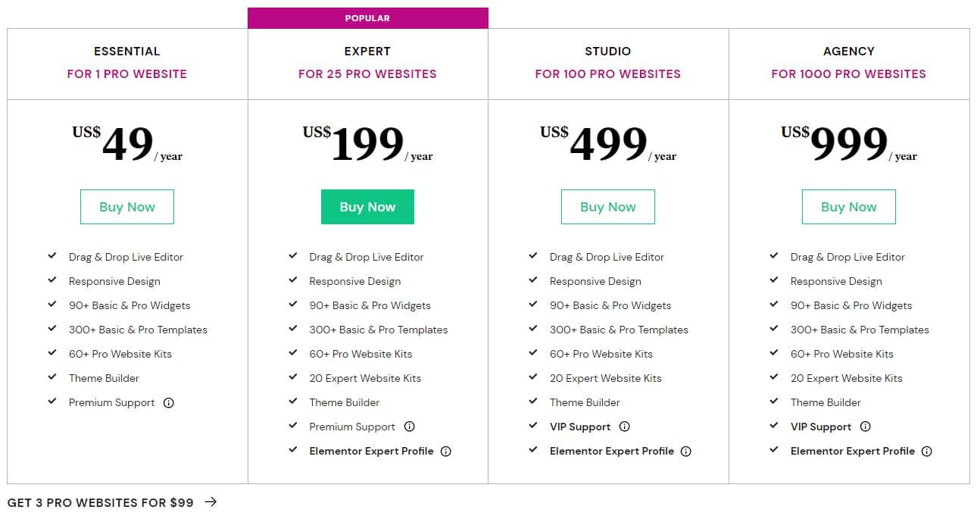The image size is (980, 516).
Task: Click checkmark next to Expert's 20 Expert Website Kits
Action: tap(293, 377)
